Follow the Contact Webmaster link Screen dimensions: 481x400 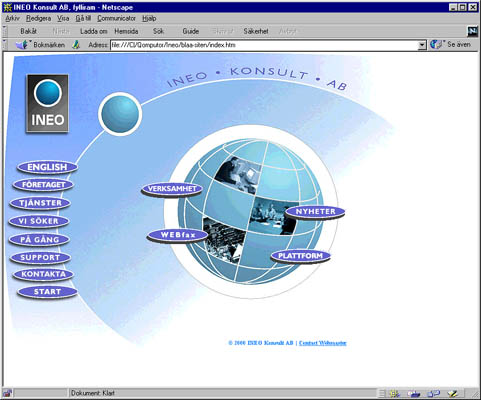323,343
